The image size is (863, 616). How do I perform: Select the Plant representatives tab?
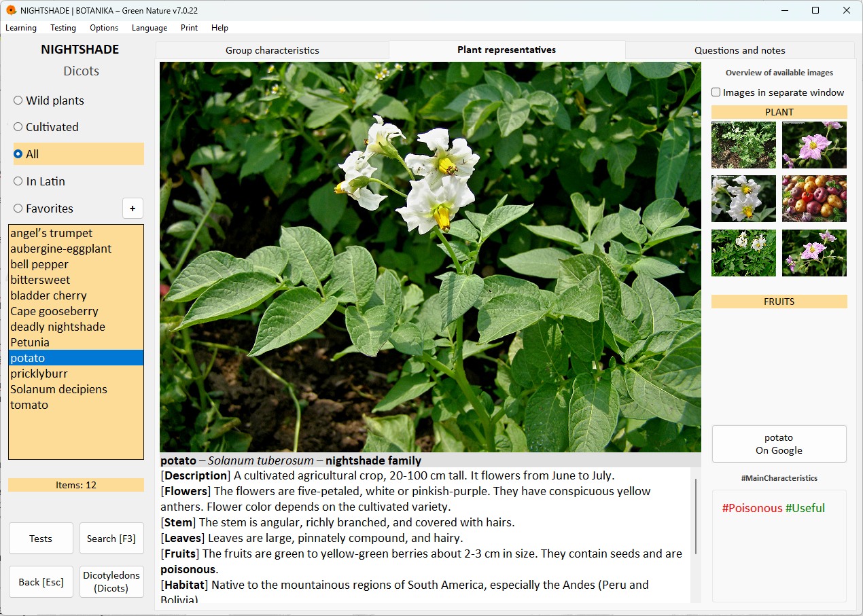(507, 50)
